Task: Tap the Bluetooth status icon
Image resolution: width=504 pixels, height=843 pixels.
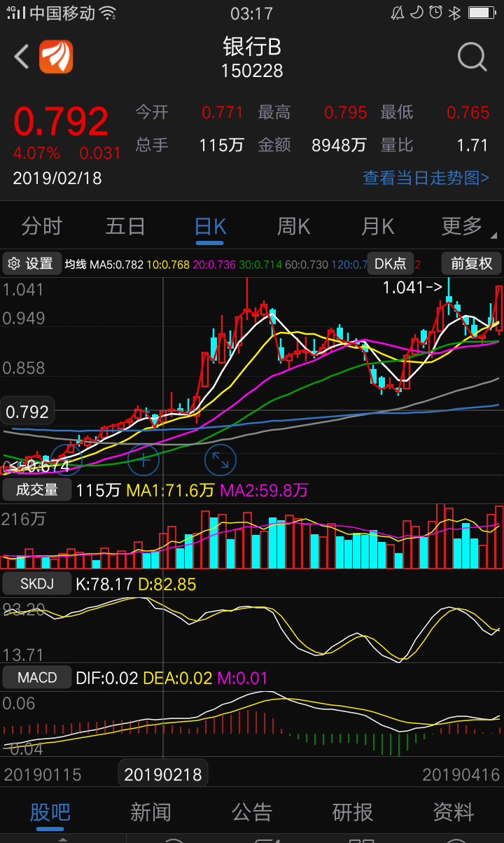Action: (454, 13)
